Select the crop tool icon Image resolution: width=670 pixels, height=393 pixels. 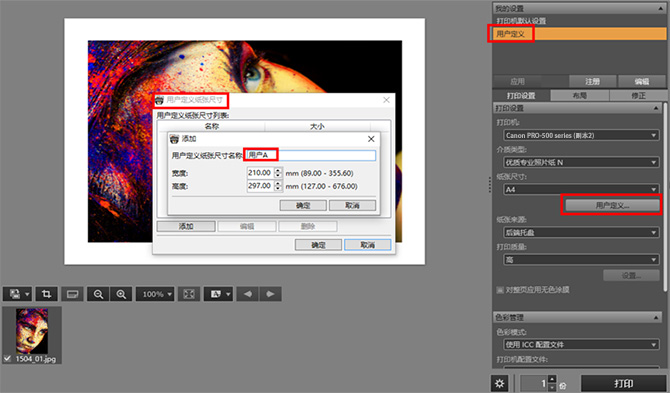46,294
